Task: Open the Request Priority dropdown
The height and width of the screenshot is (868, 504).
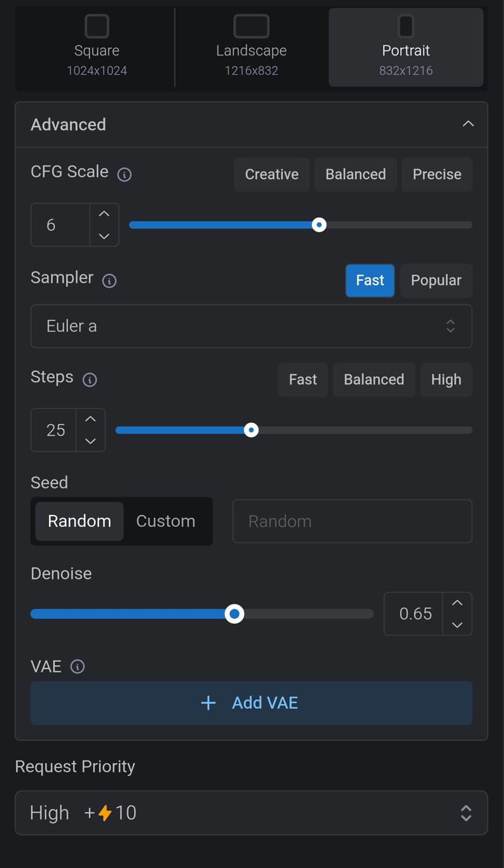Action: 251,813
